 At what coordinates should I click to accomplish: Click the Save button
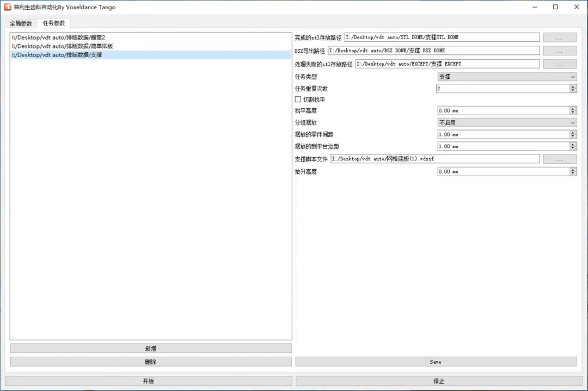(436, 362)
